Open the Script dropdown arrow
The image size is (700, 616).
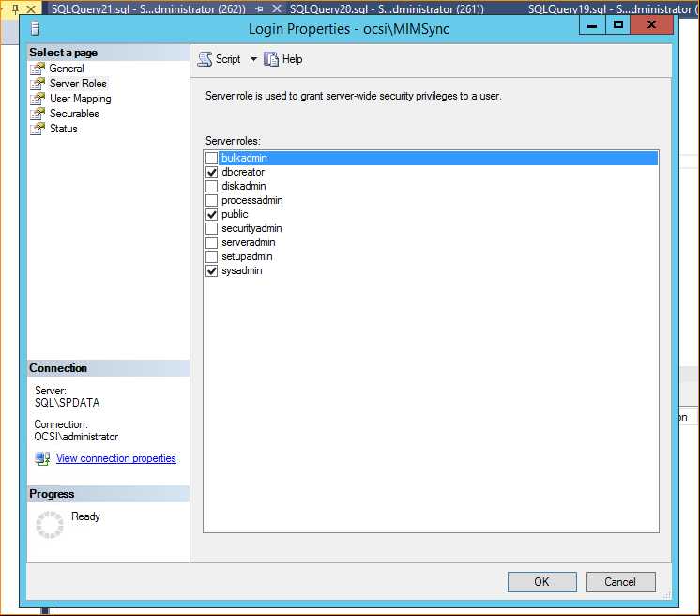coord(253,59)
